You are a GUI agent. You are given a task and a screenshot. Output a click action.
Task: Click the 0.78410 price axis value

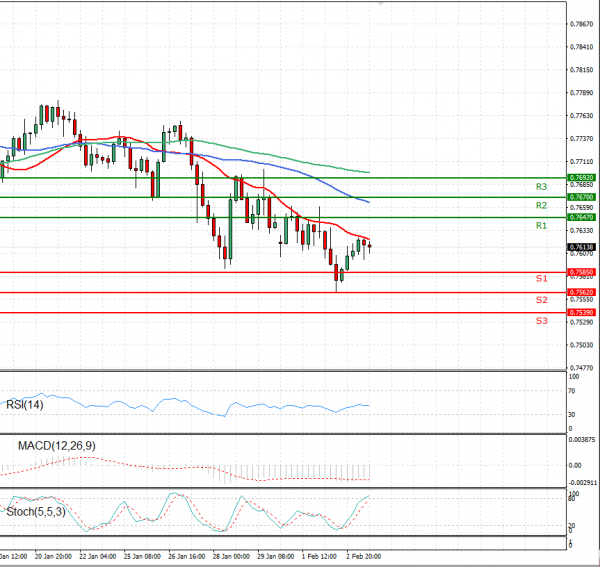pos(581,47)
